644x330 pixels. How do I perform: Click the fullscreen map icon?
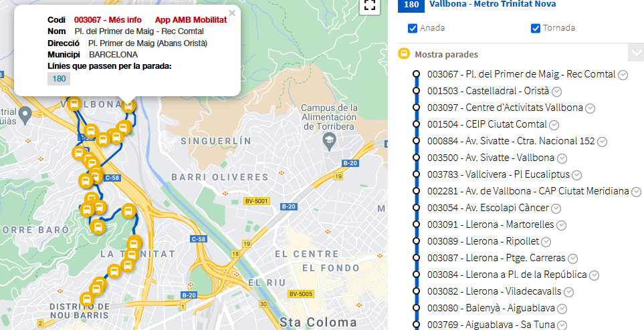(x=369, y=5)
